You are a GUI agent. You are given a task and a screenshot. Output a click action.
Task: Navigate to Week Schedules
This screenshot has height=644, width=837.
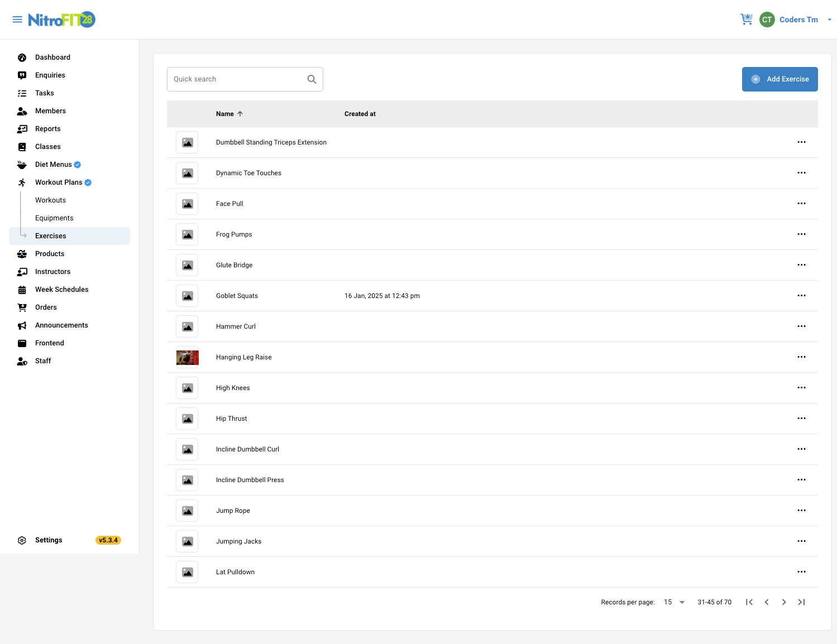[x=61, y=290]
